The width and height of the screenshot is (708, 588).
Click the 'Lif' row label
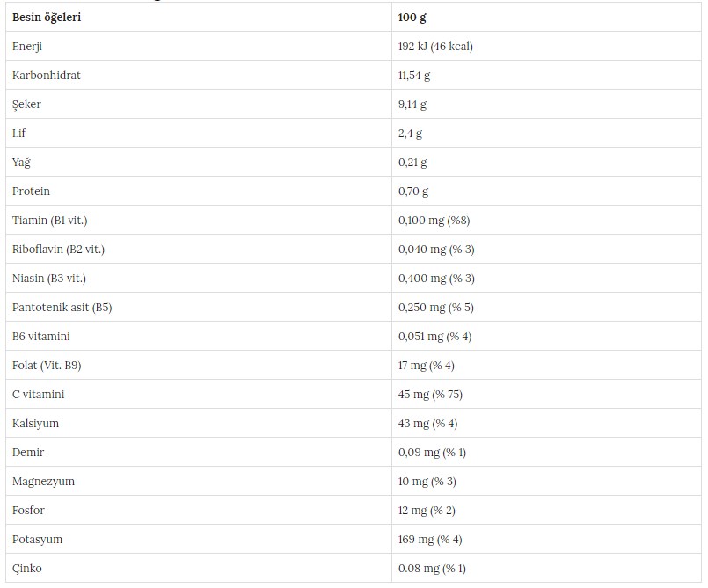tap(18, 134)
